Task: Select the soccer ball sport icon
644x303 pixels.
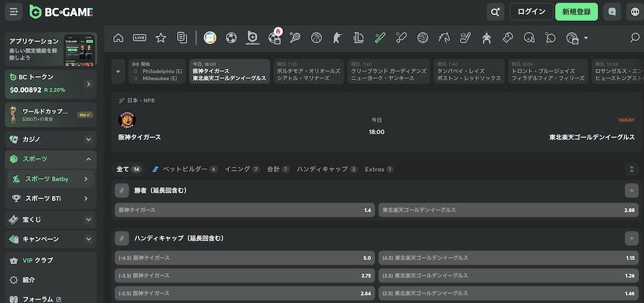Action: pyautogui.click(x=231, y=38)
